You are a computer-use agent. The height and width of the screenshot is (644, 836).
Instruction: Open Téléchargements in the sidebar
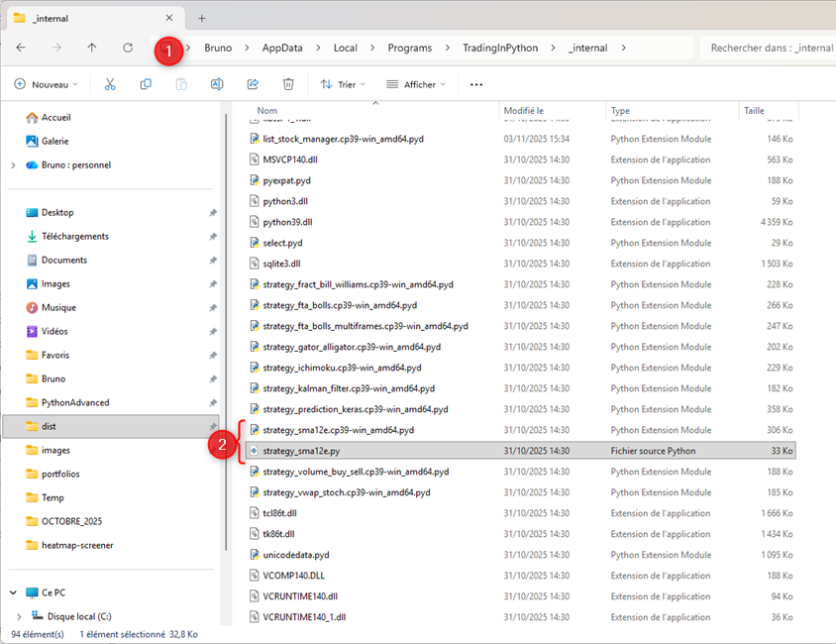[x=74, y=237]
